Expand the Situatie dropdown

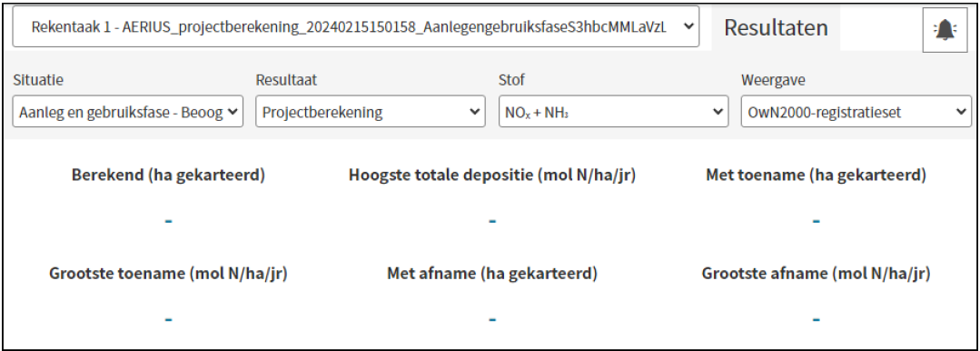tap(128, 112)
